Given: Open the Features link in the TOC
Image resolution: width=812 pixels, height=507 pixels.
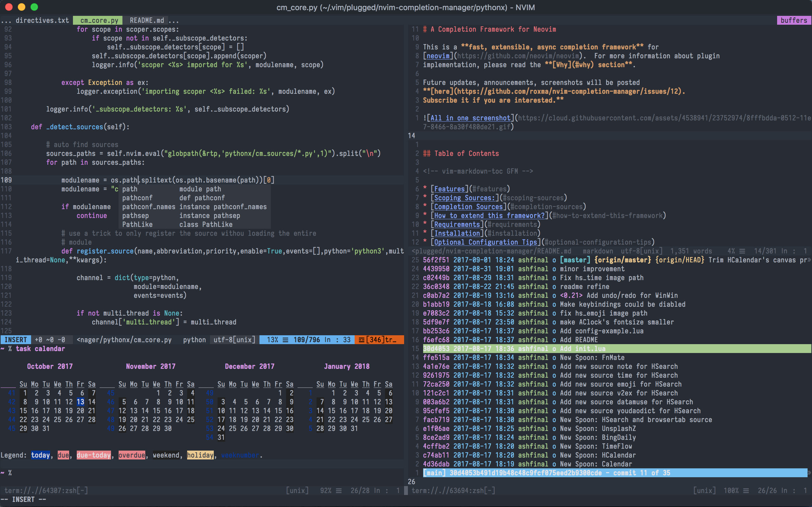Looking at the screenshot, I should pos(449,189).
